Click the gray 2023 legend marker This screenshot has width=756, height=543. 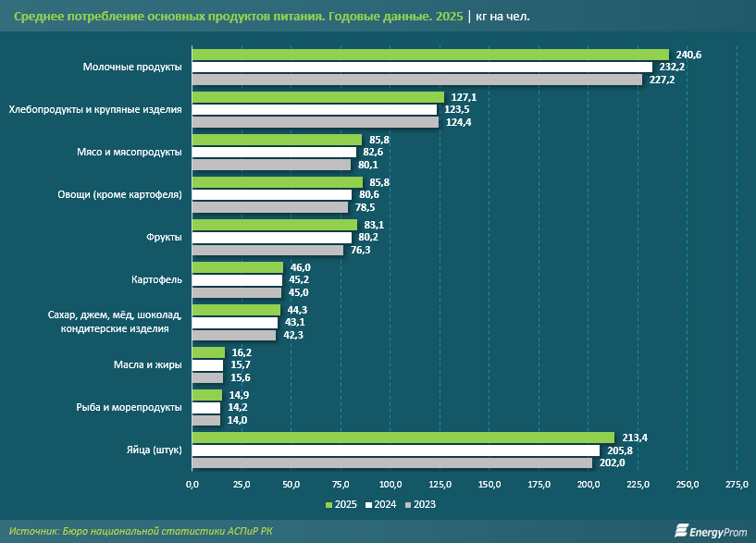pos(408,505)
